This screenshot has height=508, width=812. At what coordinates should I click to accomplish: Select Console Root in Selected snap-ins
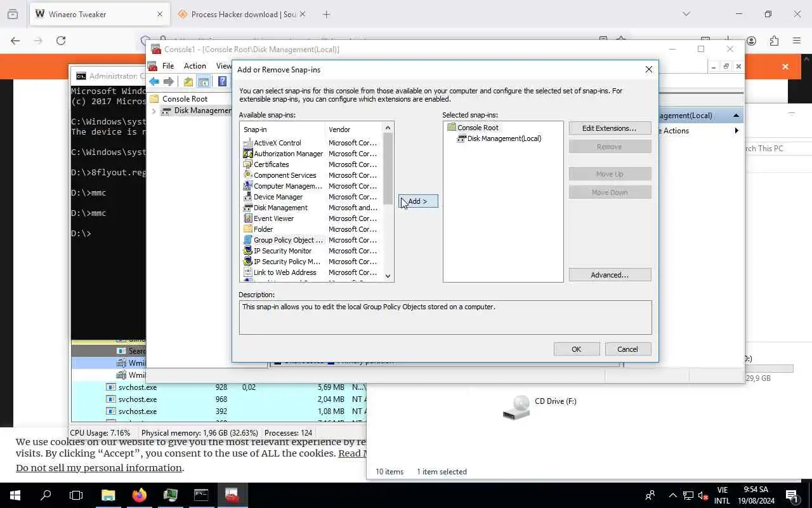click(x=473, y=128)
